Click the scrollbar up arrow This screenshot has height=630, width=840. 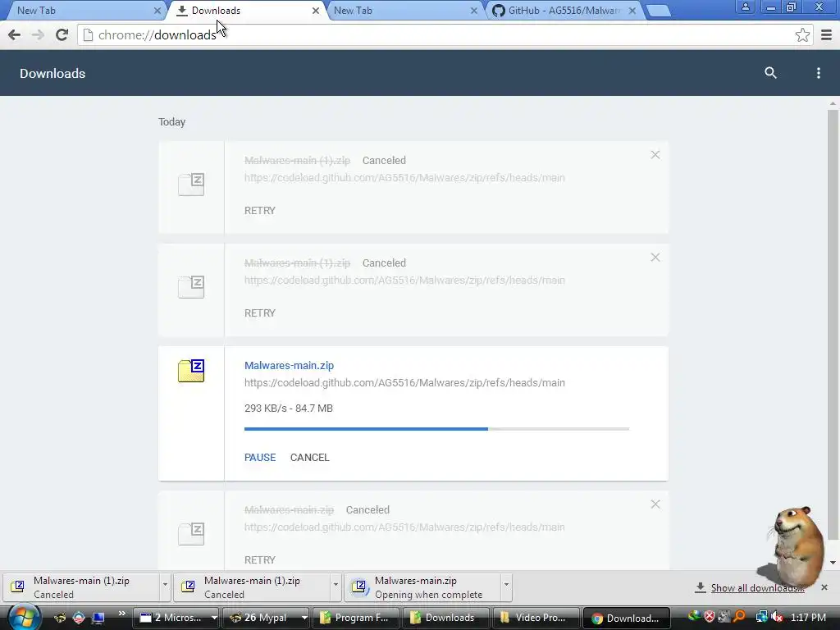(833, 103)
